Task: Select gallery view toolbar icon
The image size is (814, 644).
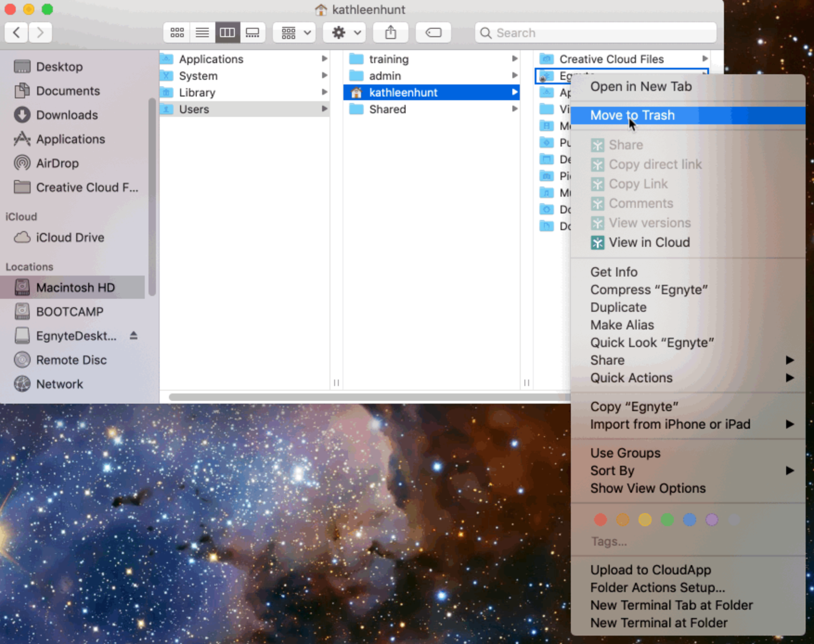Action: click(252, 32)
